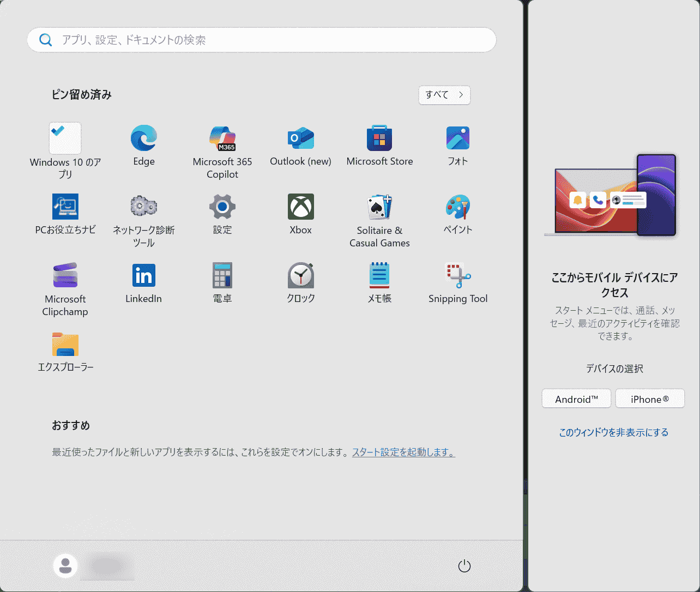Select Android™ as device type
The image size is (700, 592).
pyautogui.click(x=576, y=399)
